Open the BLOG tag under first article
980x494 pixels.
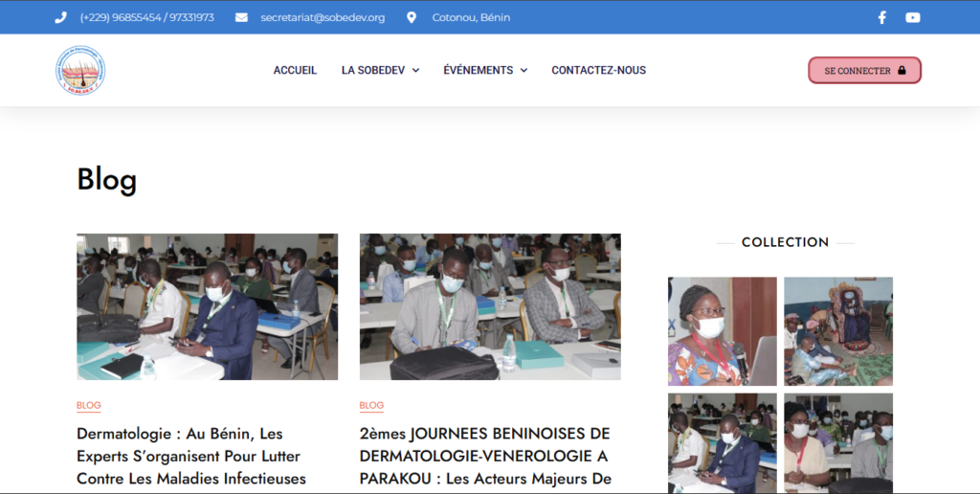(89, 405)
